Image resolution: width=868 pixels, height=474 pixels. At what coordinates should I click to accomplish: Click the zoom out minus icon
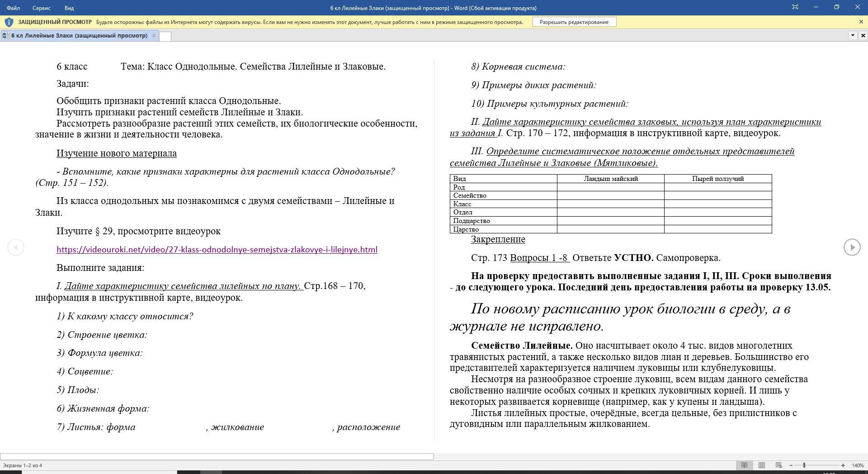791,465
